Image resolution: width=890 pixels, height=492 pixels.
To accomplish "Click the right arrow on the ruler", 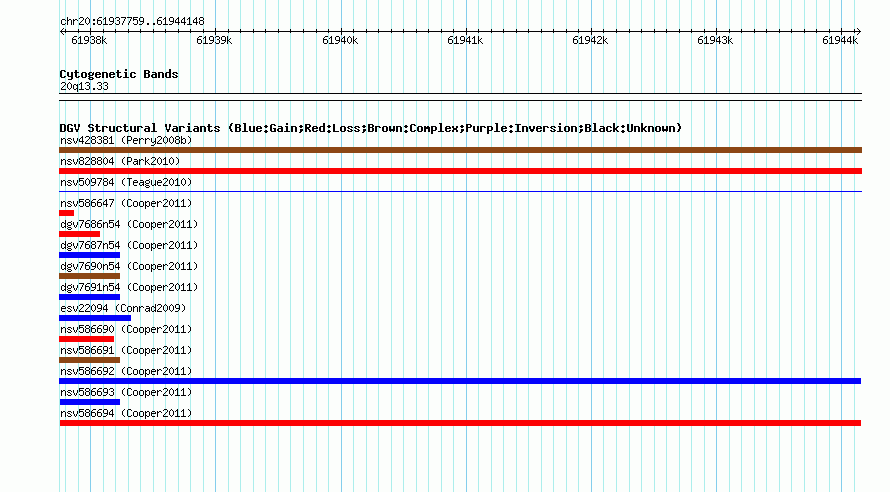I will [858, 32].
